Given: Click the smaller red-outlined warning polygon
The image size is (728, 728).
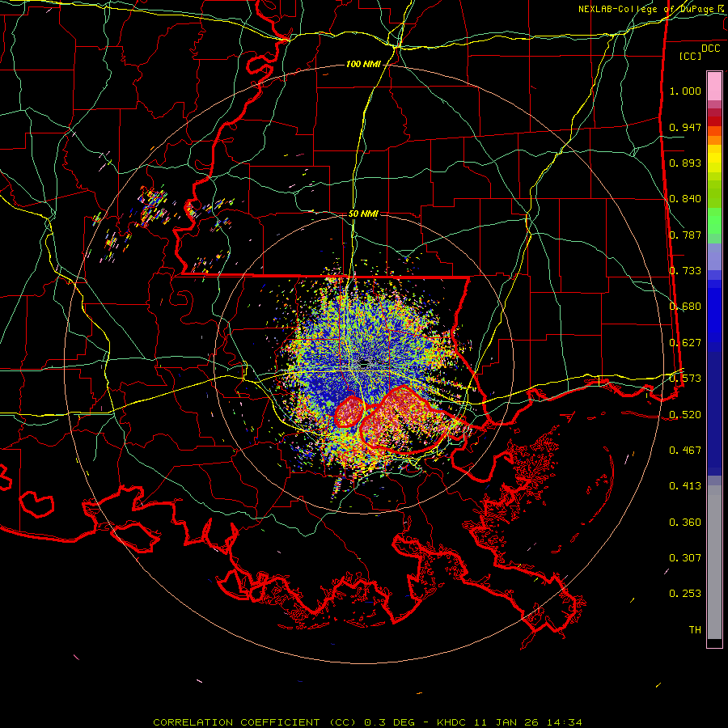Looking at the screenshot, I should 350,412.
